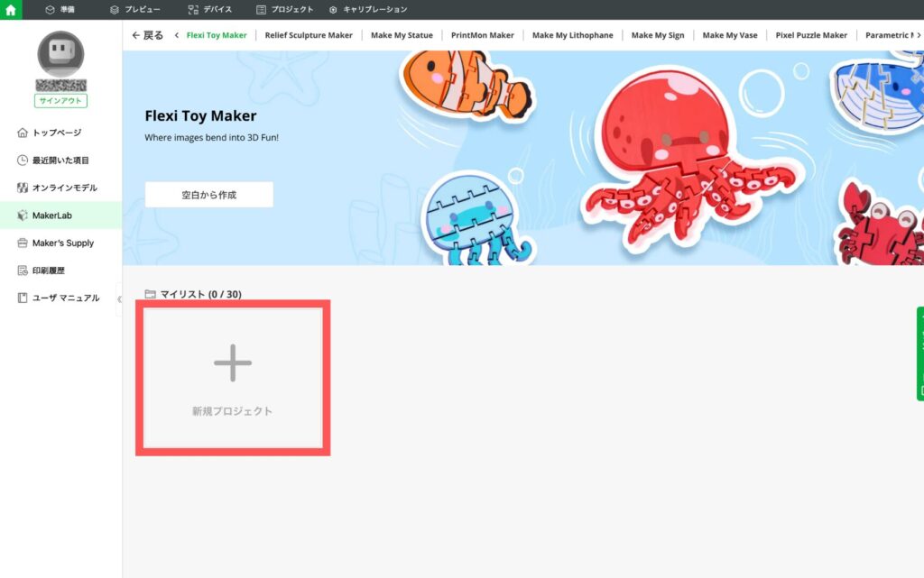Click the サインアウト button
This screenshot has height=578, width=924.
pos(60,101)
